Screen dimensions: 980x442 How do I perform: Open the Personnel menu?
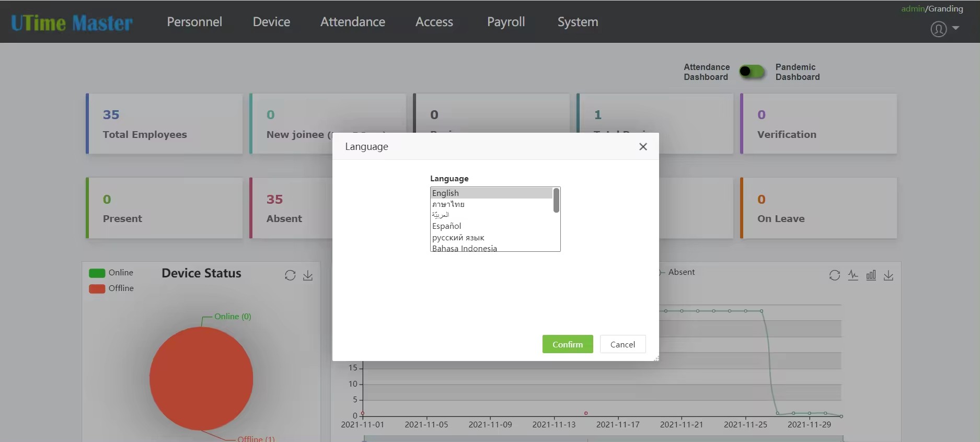(x=194, y=22)
